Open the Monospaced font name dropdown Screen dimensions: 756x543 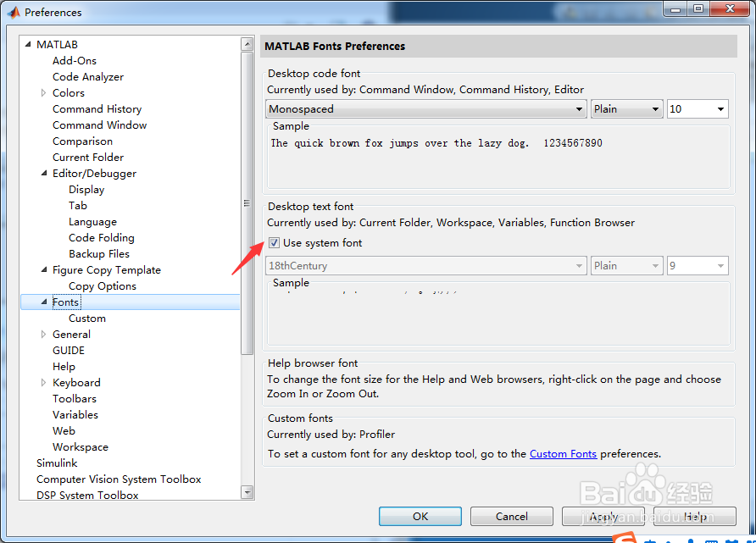point(426,109)
